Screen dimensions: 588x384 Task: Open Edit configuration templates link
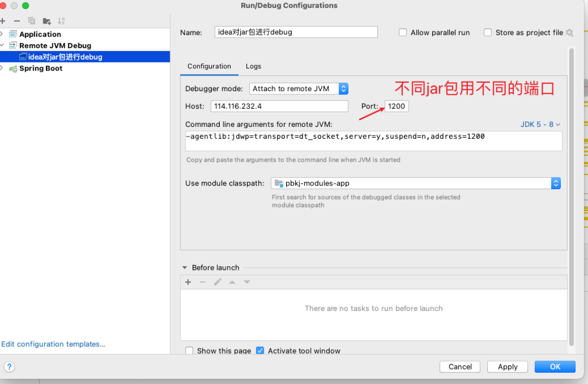coord(53,344)
